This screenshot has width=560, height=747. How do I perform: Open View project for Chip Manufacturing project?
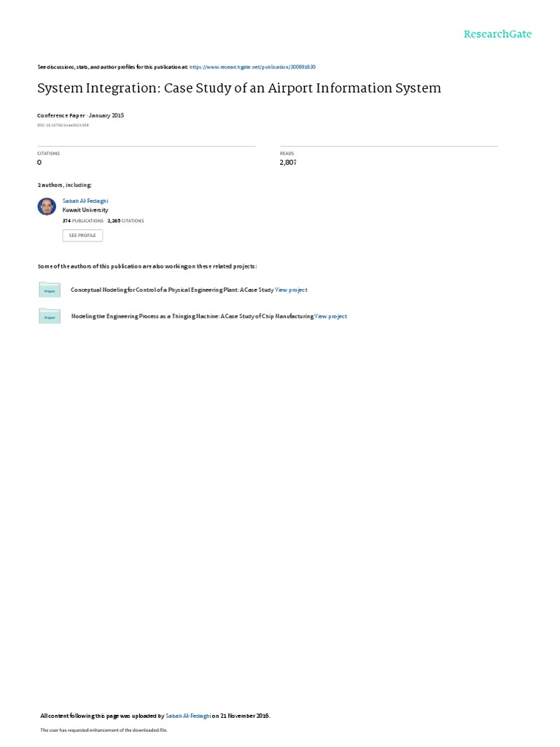(x=330, y=317)
